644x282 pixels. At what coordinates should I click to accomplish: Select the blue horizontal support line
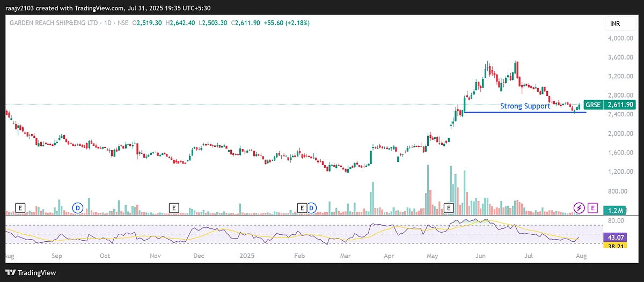pos(524,112)
